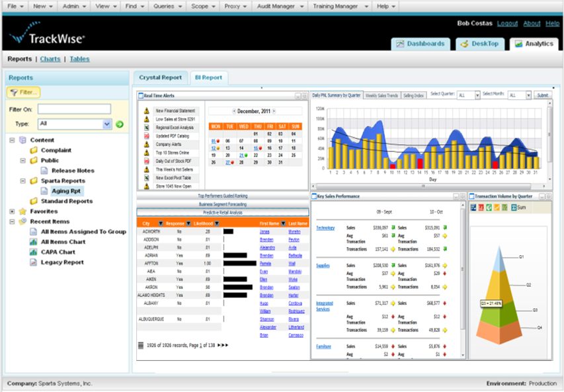Go to next month in calendar
Image resolution: width=564 pixels, height=392 pixels.
point(274,111)
